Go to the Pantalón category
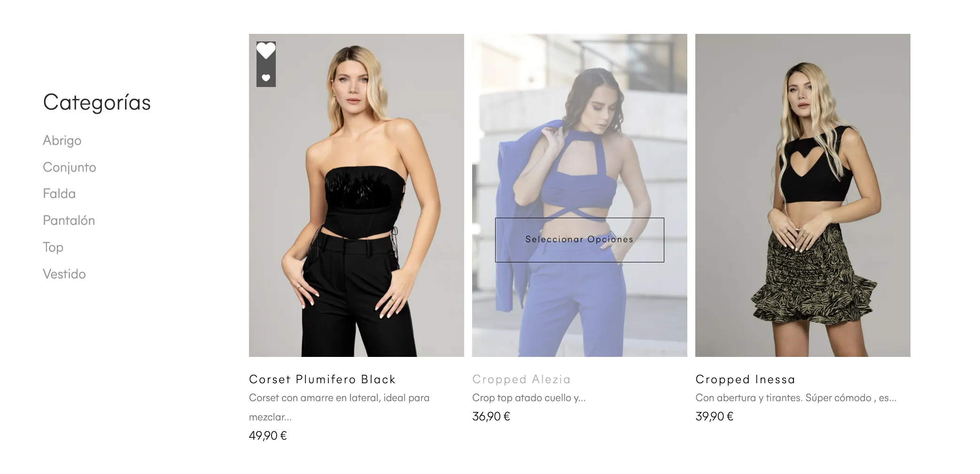This screenshot has height=474, width=980. 69,221
